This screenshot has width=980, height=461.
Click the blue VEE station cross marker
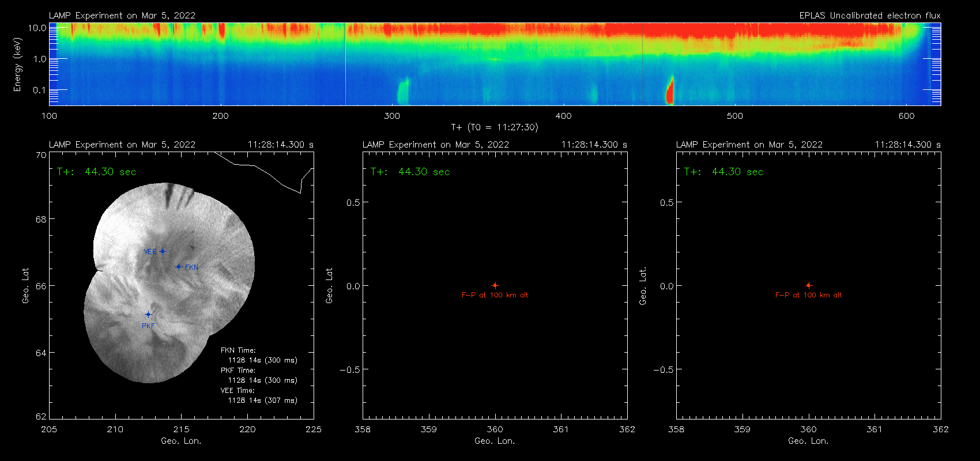click(163, 251)
